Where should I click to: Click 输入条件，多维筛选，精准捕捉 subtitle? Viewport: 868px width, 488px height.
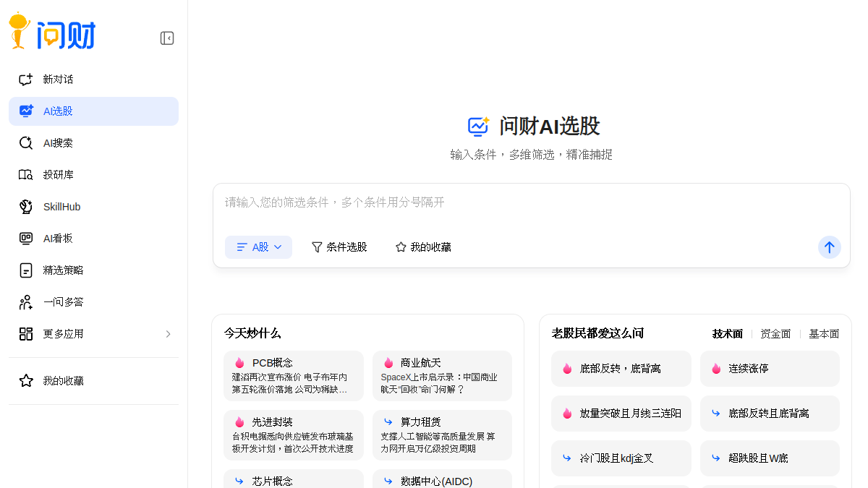pyautogui.click(x=532, y=155)
